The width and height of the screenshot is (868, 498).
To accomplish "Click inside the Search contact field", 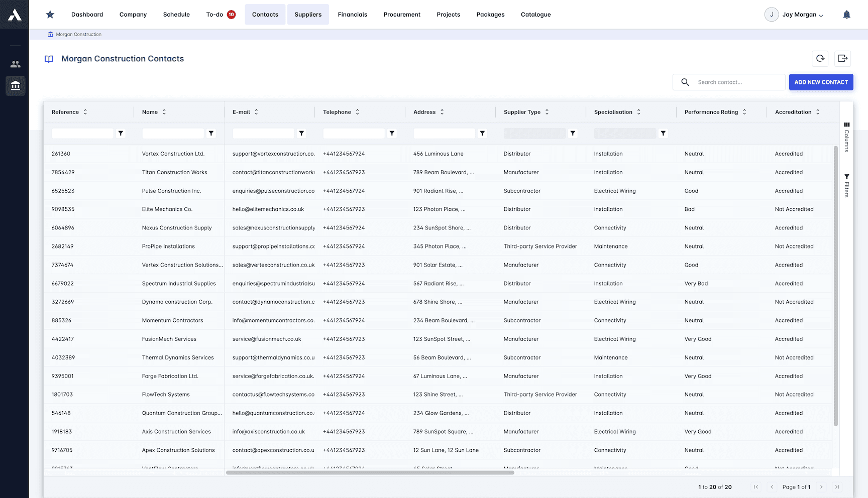I will pos(733,82).
